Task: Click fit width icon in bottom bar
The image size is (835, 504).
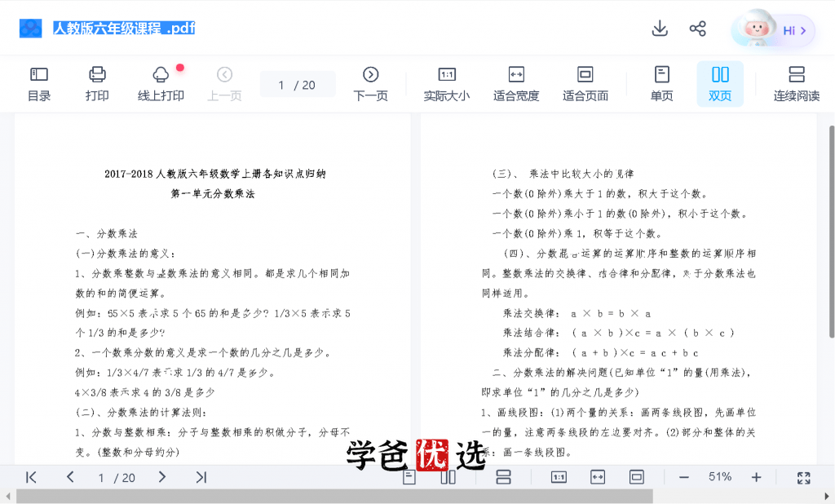Action: (598, 477)
